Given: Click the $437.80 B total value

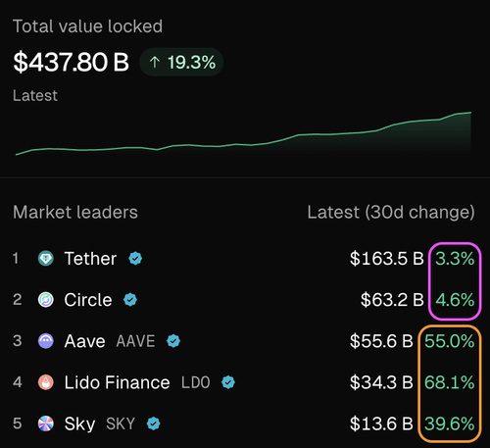Looking at the screenshot, I should point(71,62).
